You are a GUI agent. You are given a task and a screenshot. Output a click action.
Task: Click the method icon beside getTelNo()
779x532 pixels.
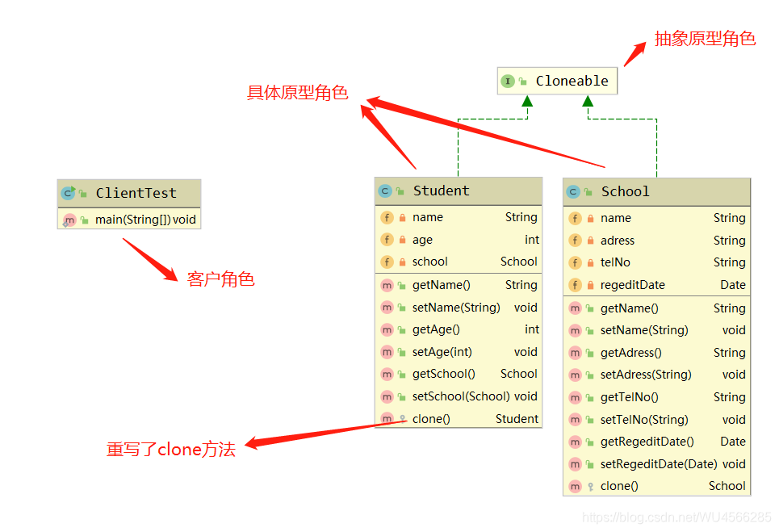pos(576,397)
